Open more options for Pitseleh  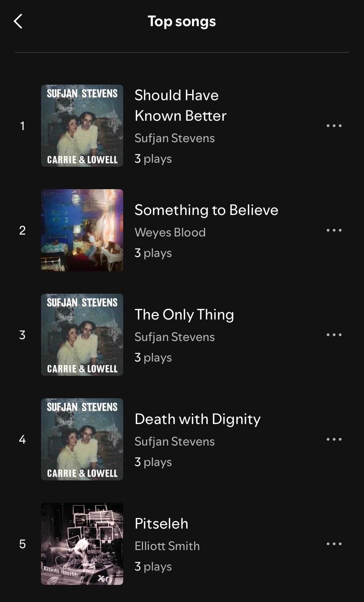click(x=334, y=544)
